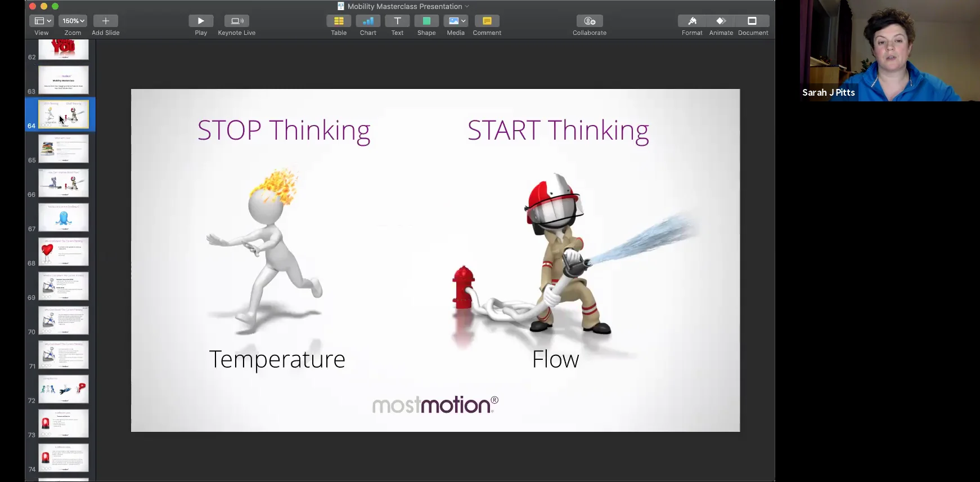Select the burning-head running figure image

click(264, 251)
